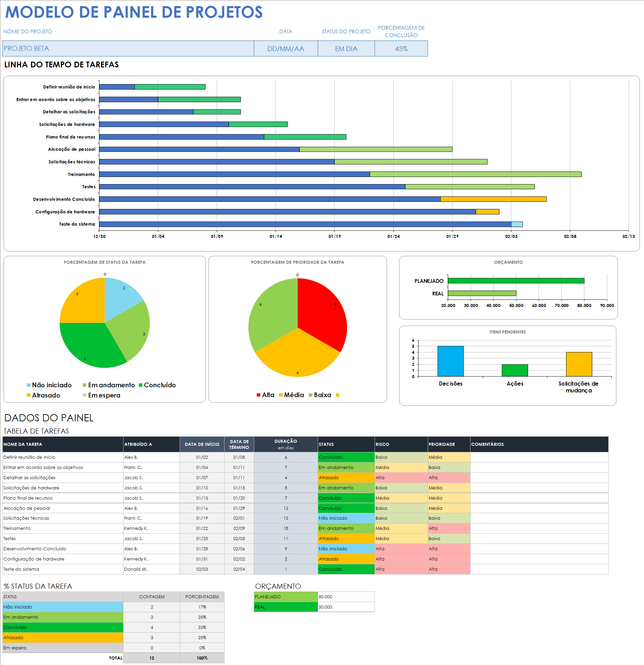Select Não iniciado status of Desenvolvimento Concluído row
Screen dimensions: 644x665
[x=346, y=549]
